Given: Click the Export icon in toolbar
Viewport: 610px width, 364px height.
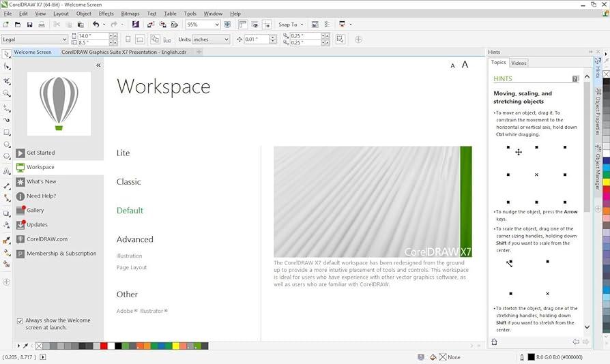Looking at the screenshot, I should [162, 25].
